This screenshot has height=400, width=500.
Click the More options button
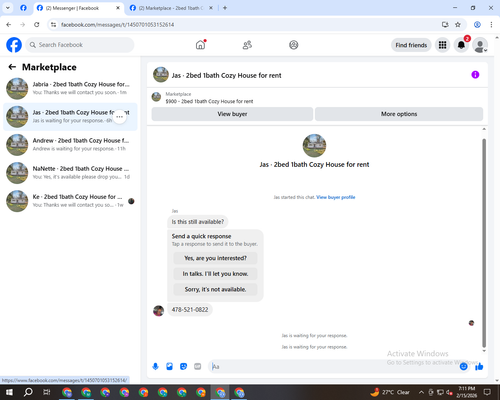pos(399,114)
